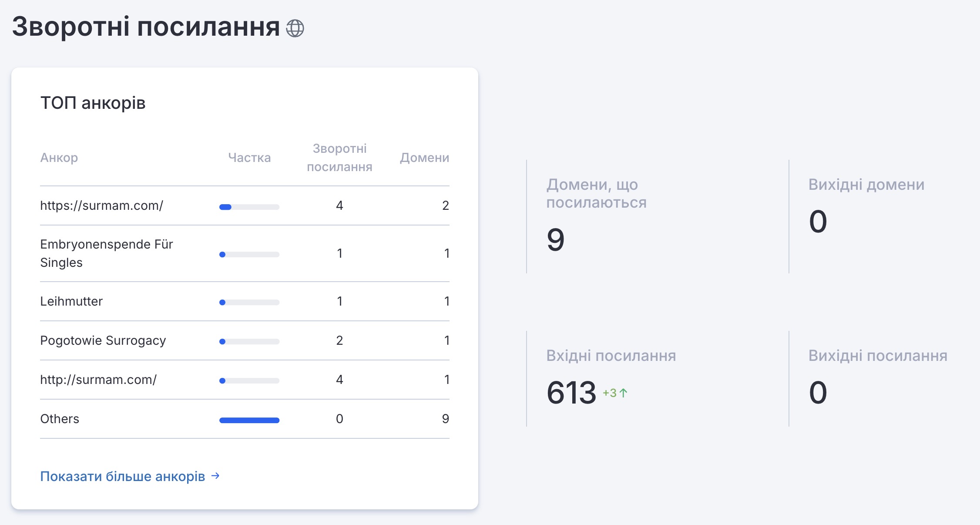
Task: Click the 'Домени' column header
Action: 424,158
